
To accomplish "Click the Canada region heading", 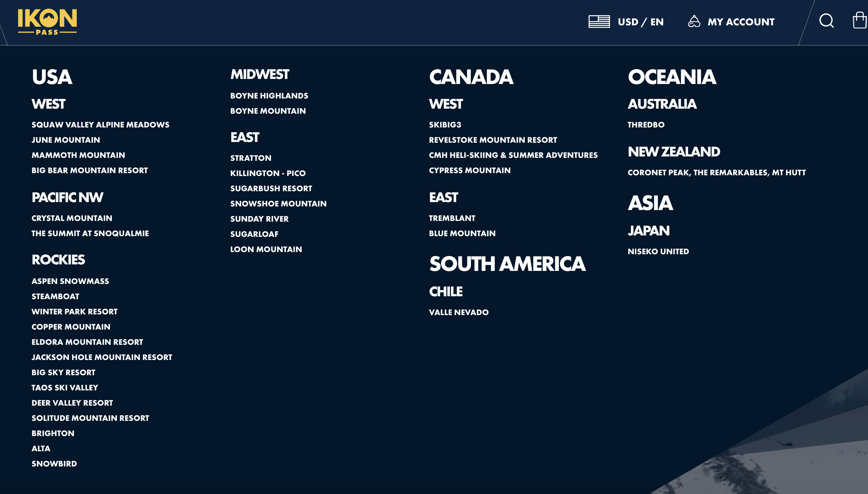I will point(471,77).
